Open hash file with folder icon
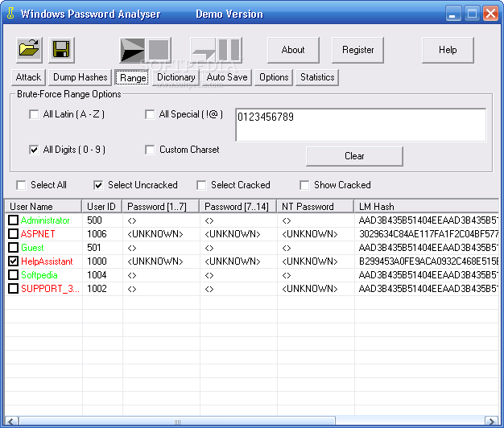Image resolution: width=504 pixels, height=428 pixels. click(x=29, y=50)
